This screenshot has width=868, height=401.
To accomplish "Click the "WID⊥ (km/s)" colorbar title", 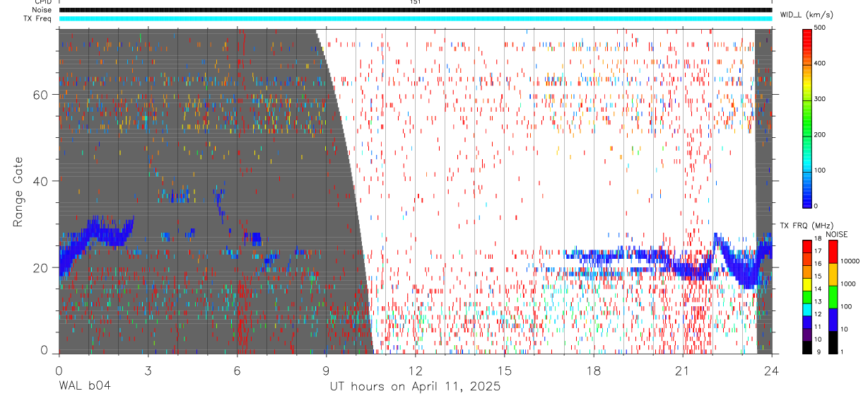I will tap(806, 14).
